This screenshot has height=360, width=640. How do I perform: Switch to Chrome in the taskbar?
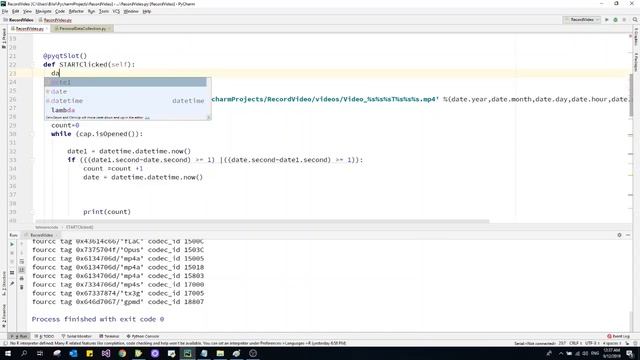coord(122,353)
